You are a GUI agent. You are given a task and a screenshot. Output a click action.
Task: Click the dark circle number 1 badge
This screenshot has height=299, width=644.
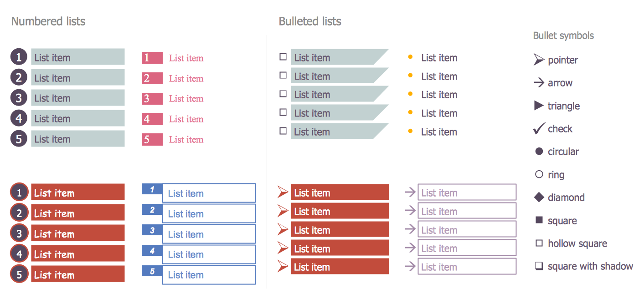(x=19, y=57)
